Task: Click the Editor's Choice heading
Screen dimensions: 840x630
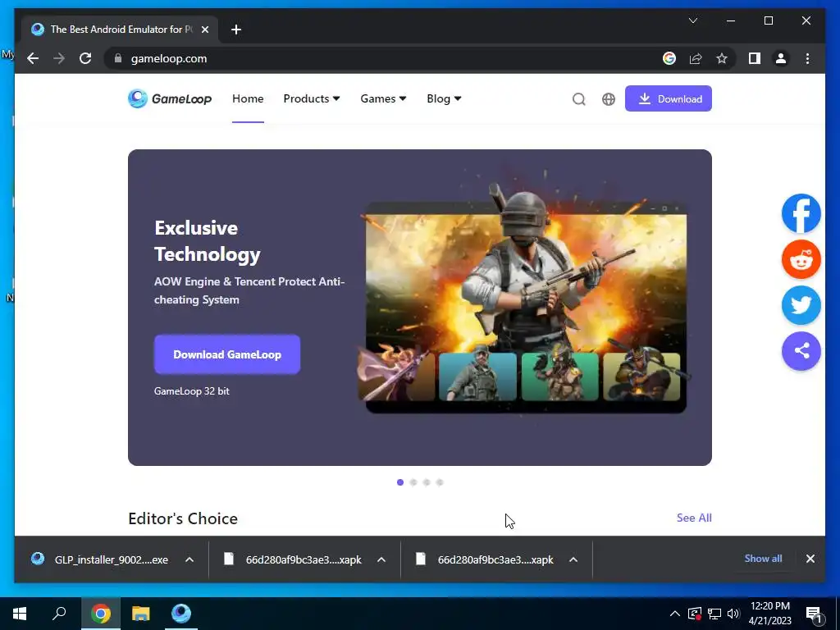Action: click(x=183, y=518)
